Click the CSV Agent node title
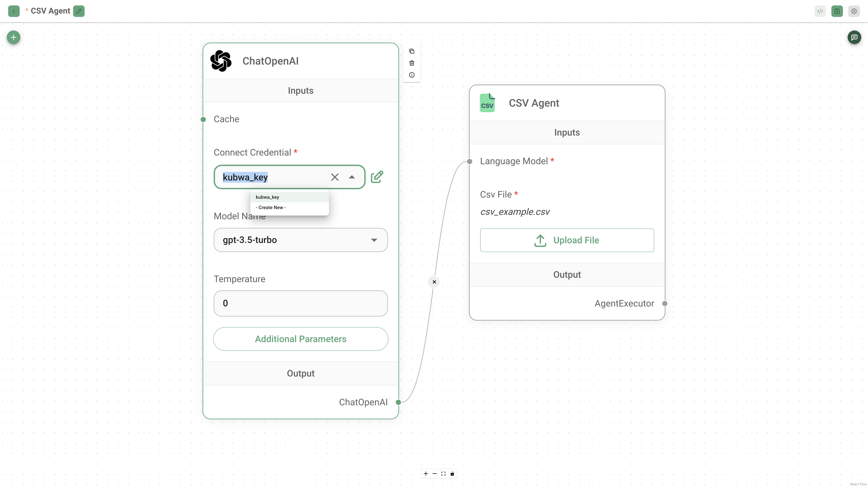The width and height of the screenshot is (868, 488). click(x=534, y=103)
